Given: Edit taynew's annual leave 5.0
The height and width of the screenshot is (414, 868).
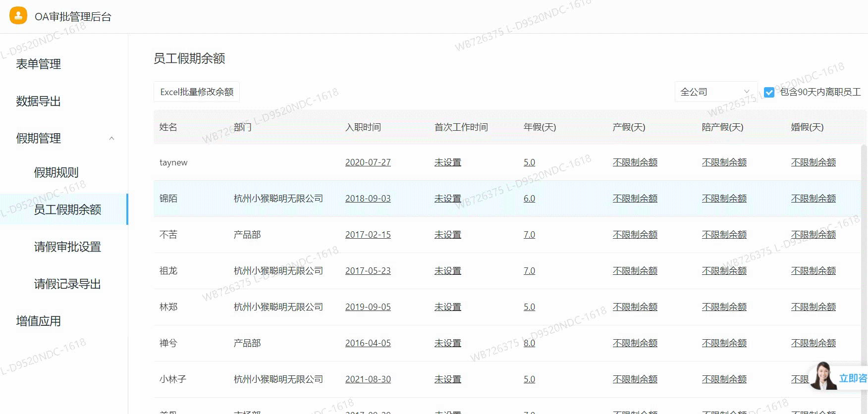Looking at the screenshot, I should tap(529, 162).
